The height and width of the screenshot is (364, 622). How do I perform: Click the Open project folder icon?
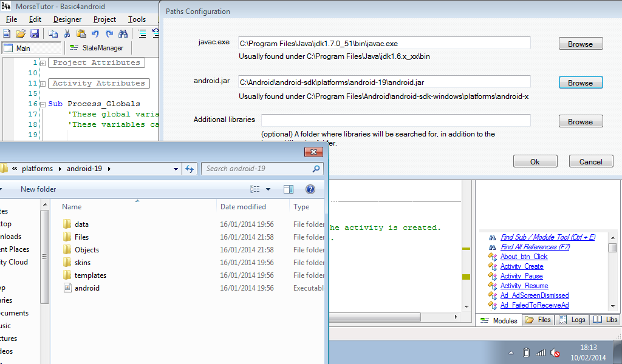point(20,33)
